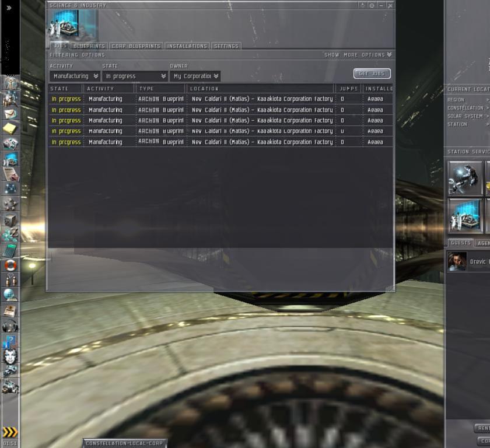This screenshot has width=490, height=448.
Task: Open the Character Sheet sidebar icon
Action: pyautogui.click(x=10, y=83)
